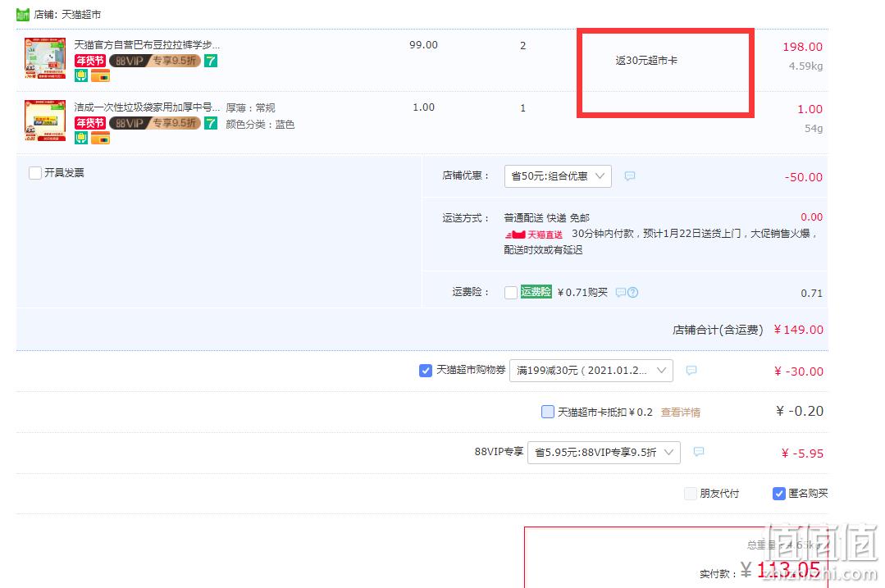
Task: Click the 店铺: 天猫超市 store name
Action: pyautogui.click(x=67, y=14)
